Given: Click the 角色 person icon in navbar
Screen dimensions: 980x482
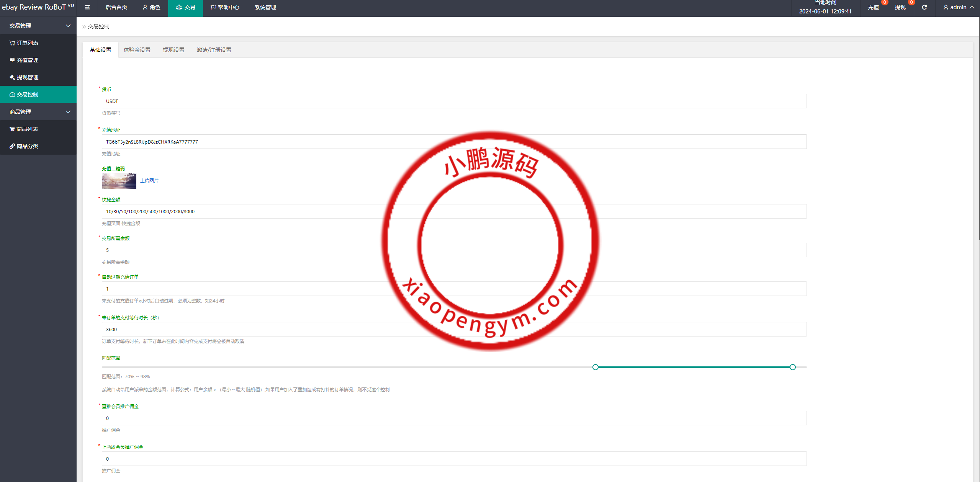Looking at the screenshot, I should [x=144, y=7].
